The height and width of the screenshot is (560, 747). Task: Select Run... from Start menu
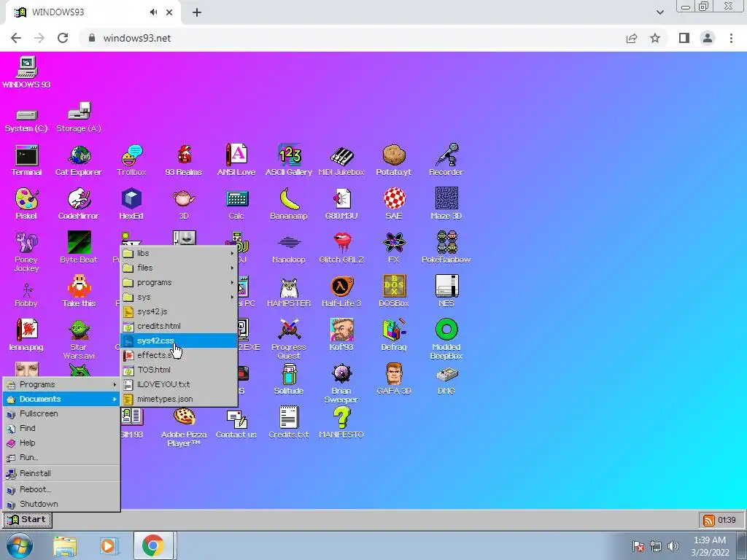61,458
